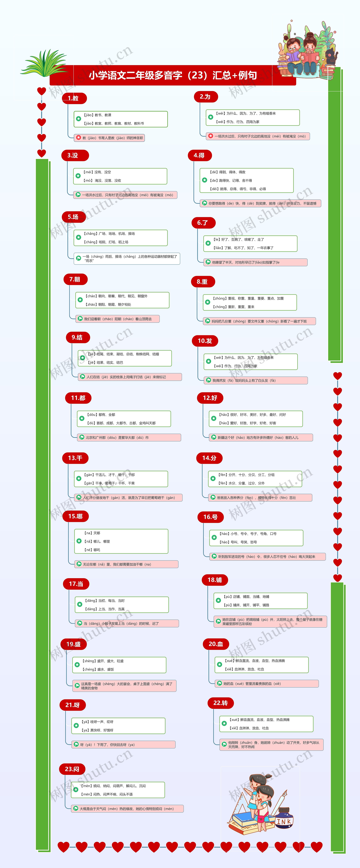Select the 13.干 heading node
This screenshot has width=360, height=868.
click(x=75, y=458)
